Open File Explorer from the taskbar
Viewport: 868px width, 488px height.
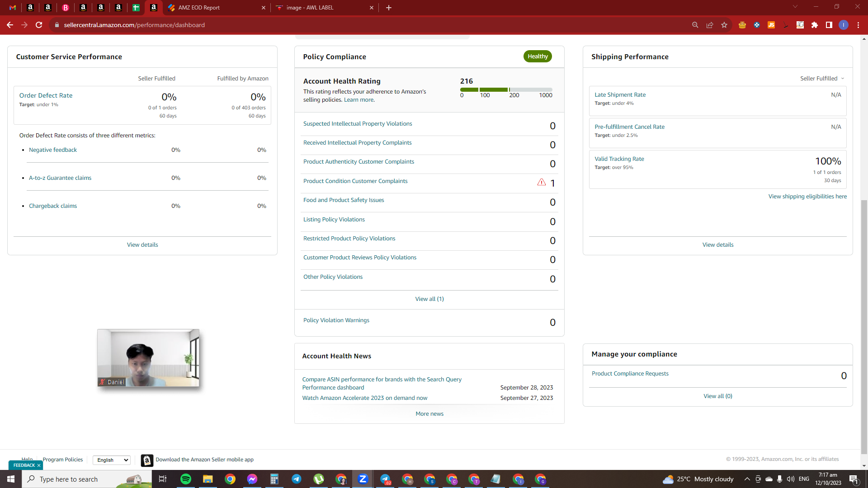208,479
